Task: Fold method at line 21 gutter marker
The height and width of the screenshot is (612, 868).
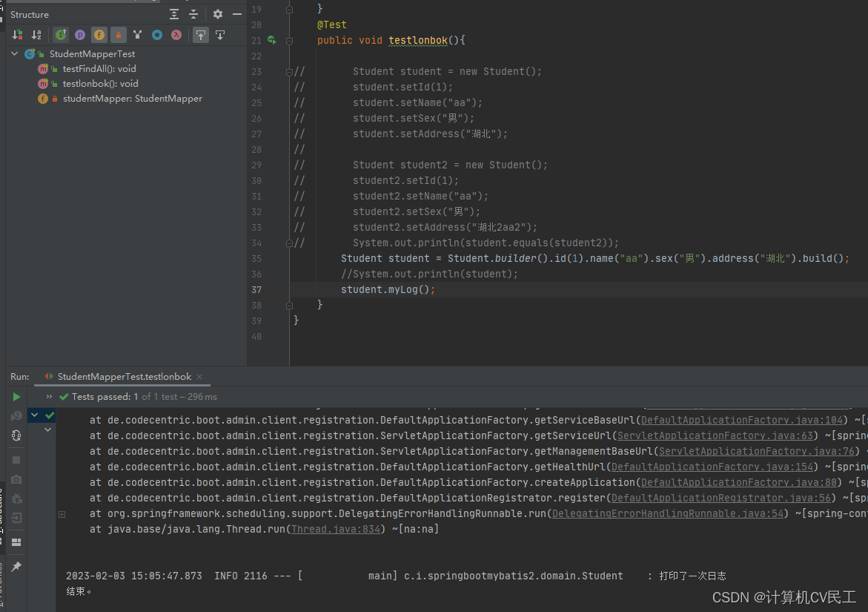Action: 289,41
